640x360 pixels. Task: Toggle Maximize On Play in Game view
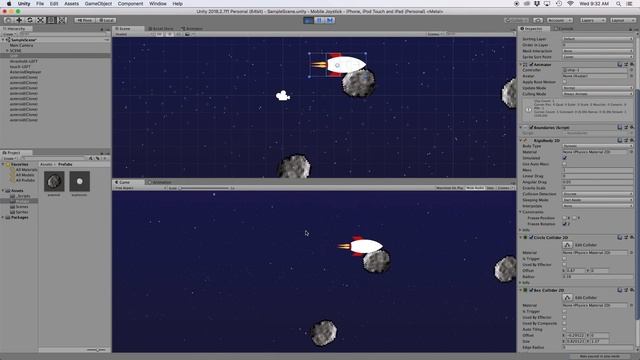tap(450, 188)
